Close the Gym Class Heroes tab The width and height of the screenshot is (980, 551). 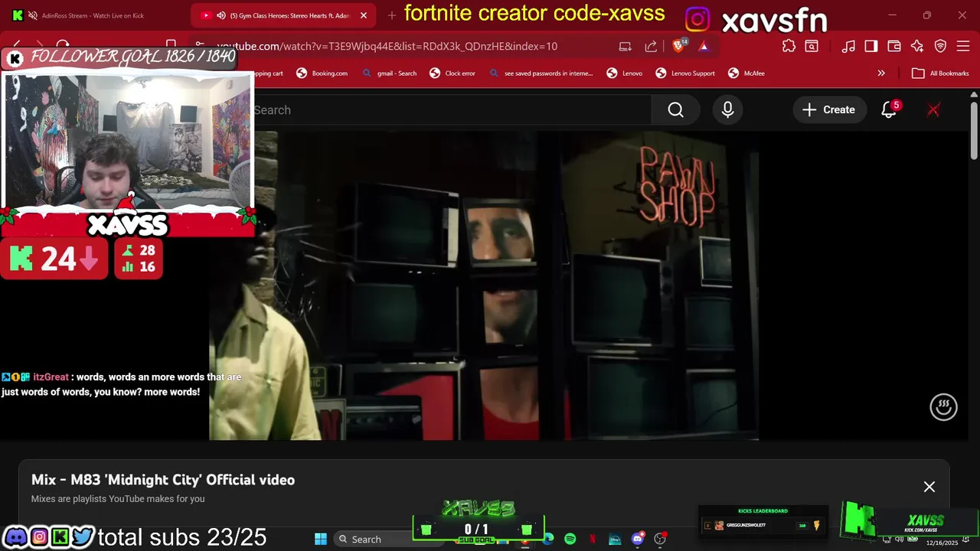click(x=364, y=15)
